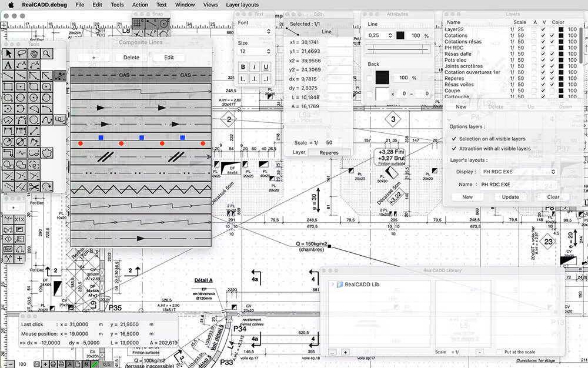The height and width of the screenshot is (368, 588).
Task: Click Edit in the Composite Lines panel
Action: click(x=169, y=57)
